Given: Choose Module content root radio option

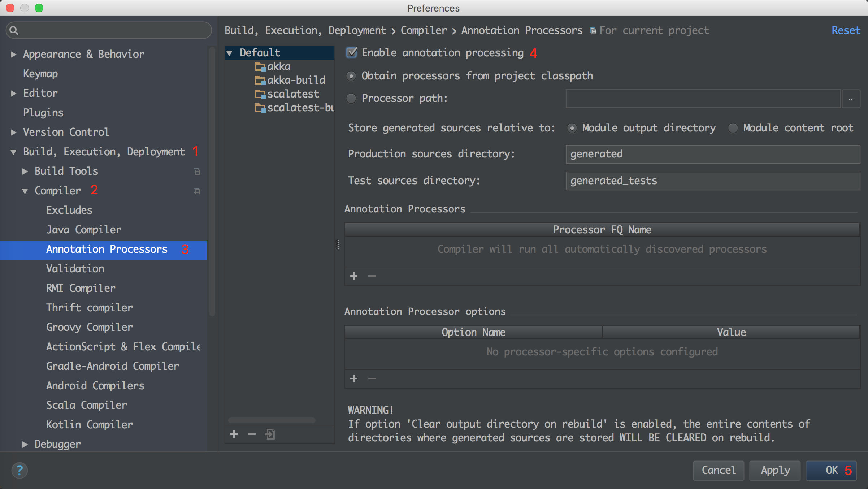Looking at the screenshot, I should [733, 128].
